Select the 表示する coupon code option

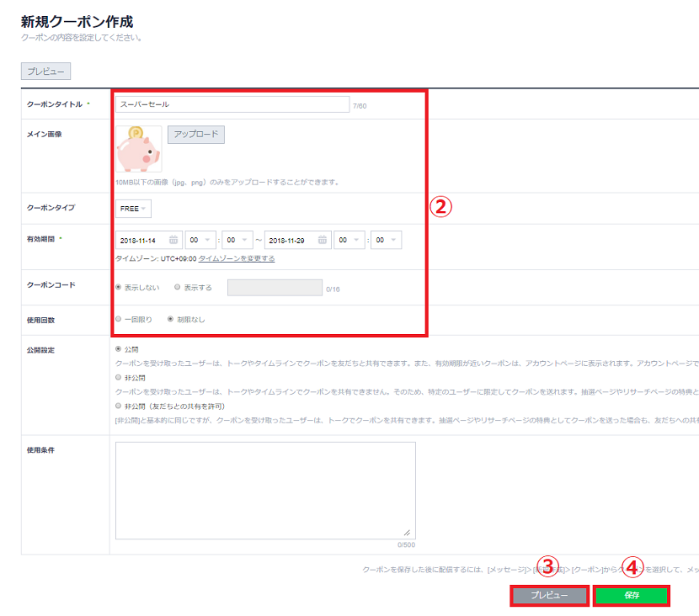pos(178,287)
